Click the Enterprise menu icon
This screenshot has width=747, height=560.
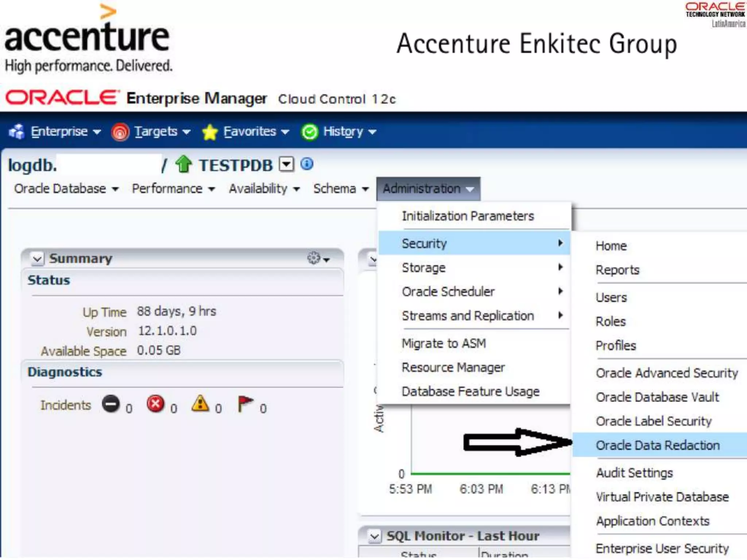click(x=16, y=132)
